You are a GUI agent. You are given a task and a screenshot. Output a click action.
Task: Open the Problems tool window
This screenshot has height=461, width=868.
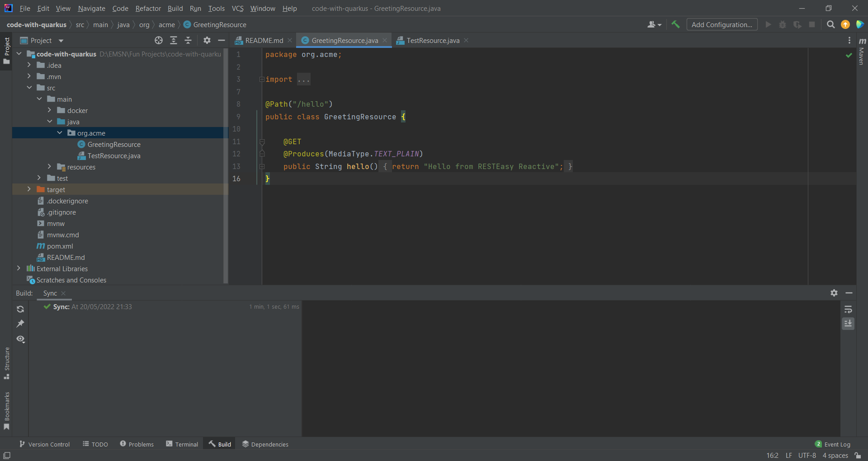[x=137, y=444]
